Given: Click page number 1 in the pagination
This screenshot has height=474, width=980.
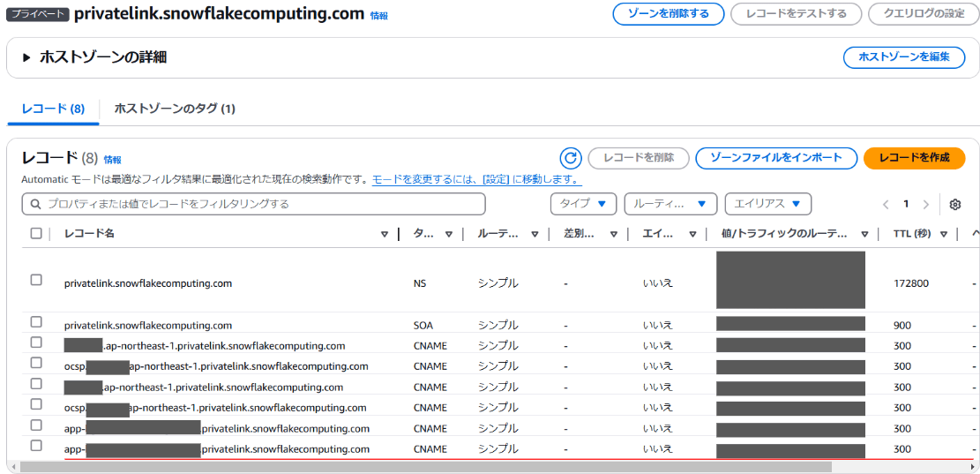Looking at the screenshot, I should [x=906, y=204].
